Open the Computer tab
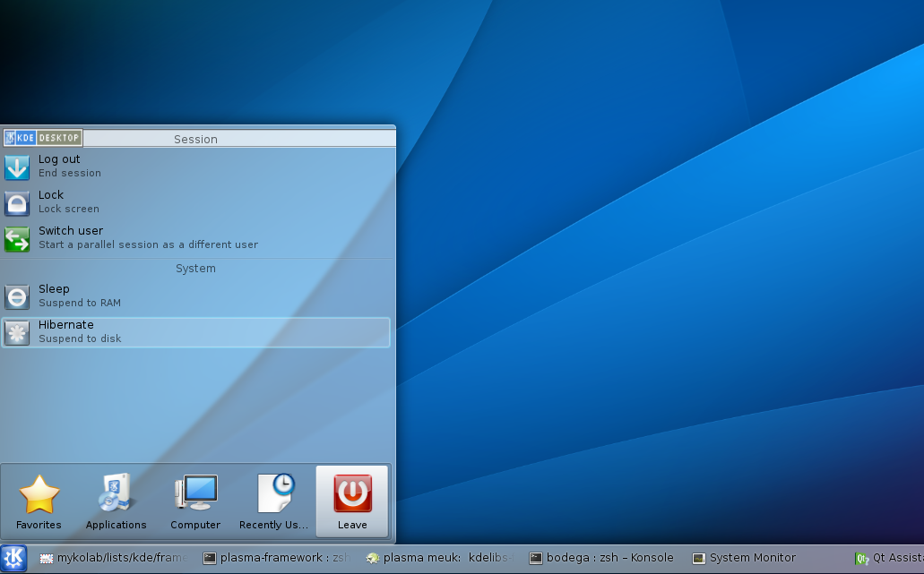The width and height of the screenshot is (924, 574). (x=195, y=501)
